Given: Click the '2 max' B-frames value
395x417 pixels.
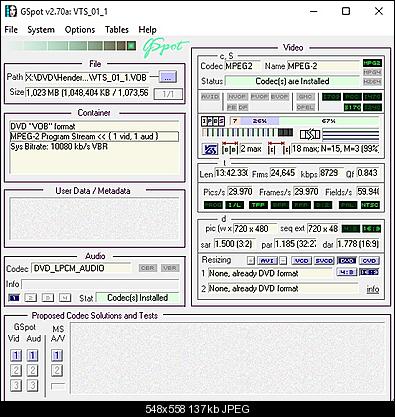Looking at the screenshot, I should coord(251,149).
